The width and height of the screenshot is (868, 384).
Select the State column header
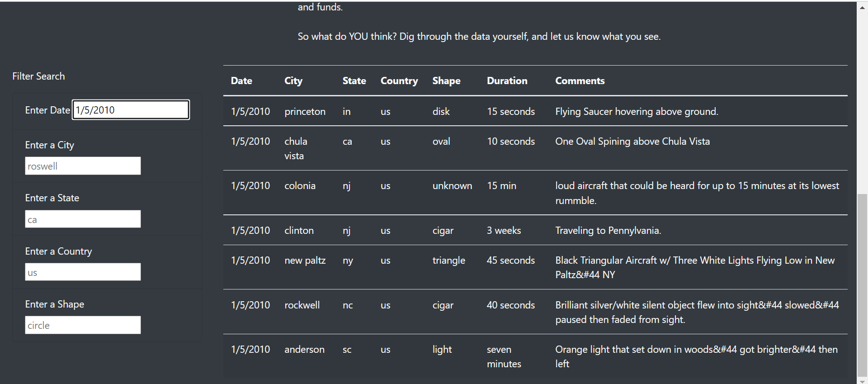pos(354,81)
